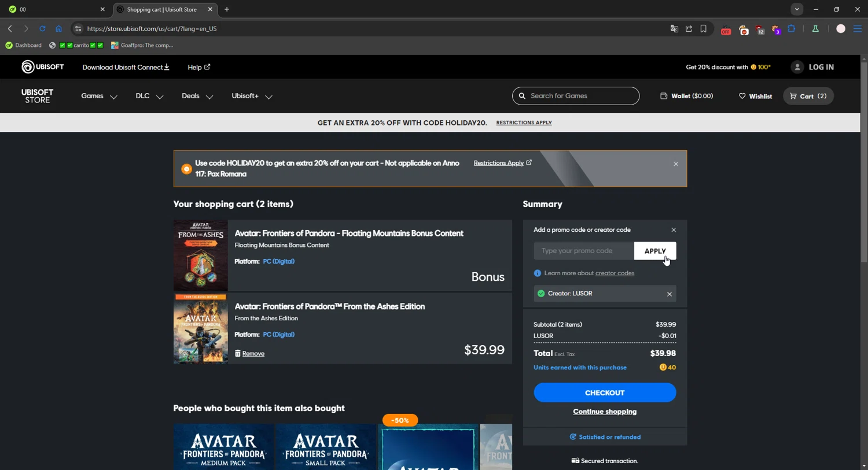Open the creator codes link
868x470 pixels.
[615, 273]
